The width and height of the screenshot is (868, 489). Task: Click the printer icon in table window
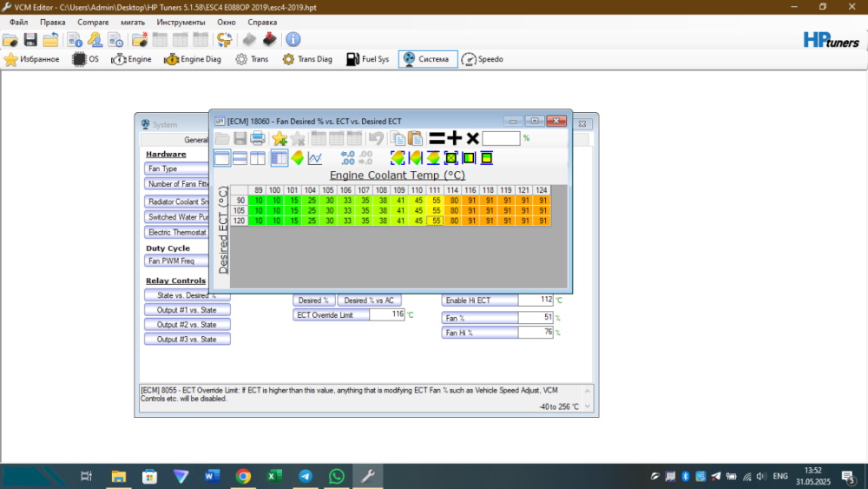(258, 138)
